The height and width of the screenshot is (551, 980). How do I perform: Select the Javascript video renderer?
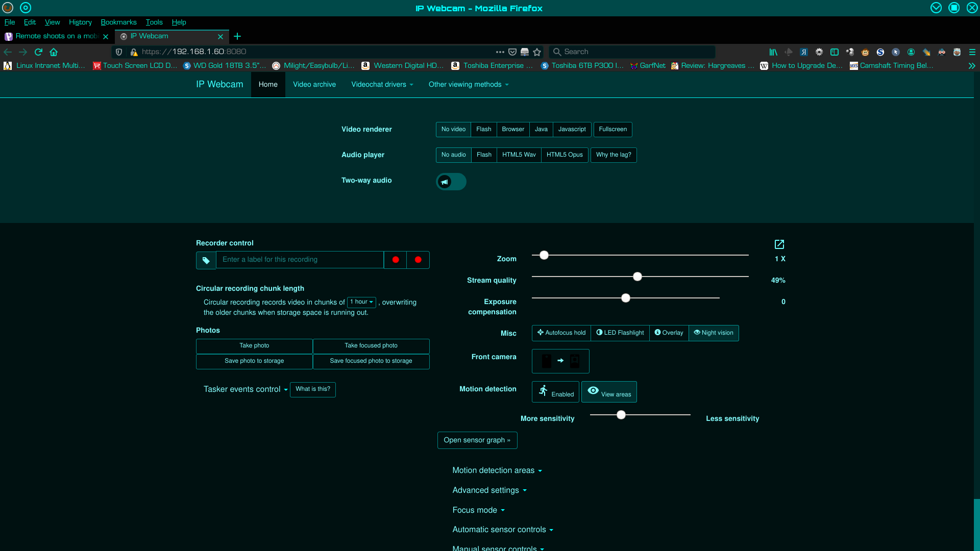coord(572,129)
